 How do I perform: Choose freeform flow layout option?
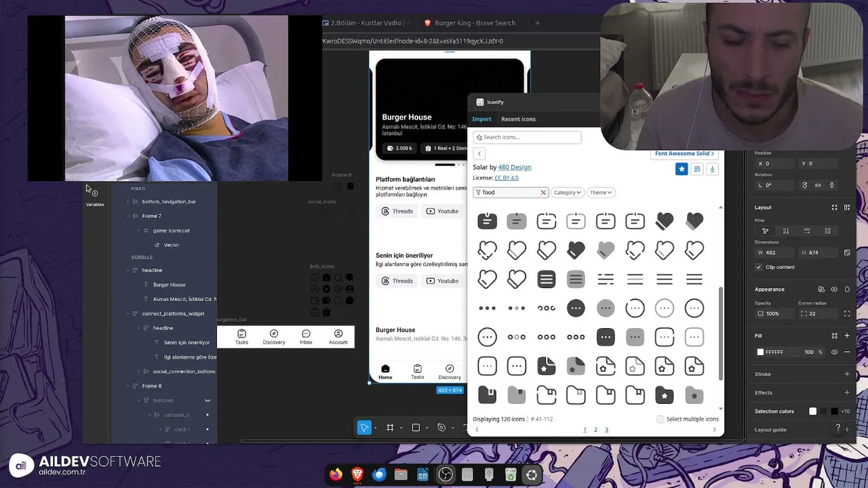[x=766, y=230]
